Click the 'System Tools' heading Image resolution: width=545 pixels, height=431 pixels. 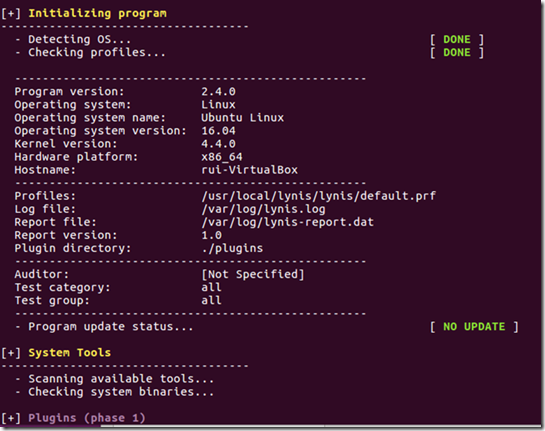pos(70,353)
